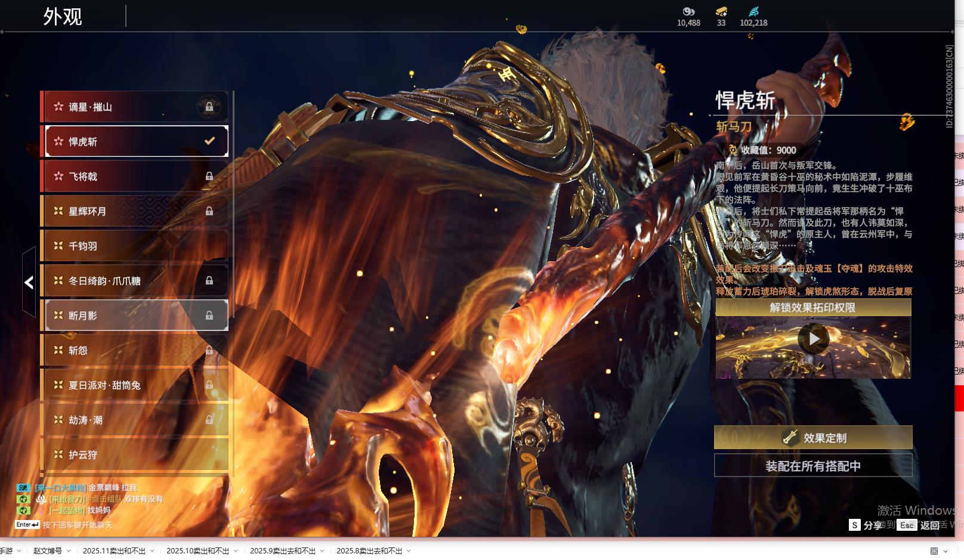Click the silver coin currency icon
The image size is (964, 560).
688,11
